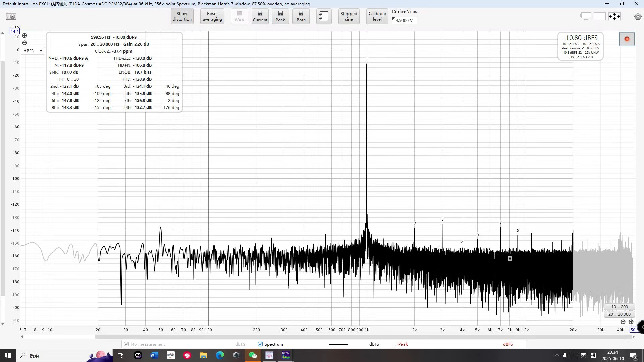This screenshot has width=644, height=362.
Task: Click the horizontal zoom-out icon near frequency axis
Action: pos(623,322)
